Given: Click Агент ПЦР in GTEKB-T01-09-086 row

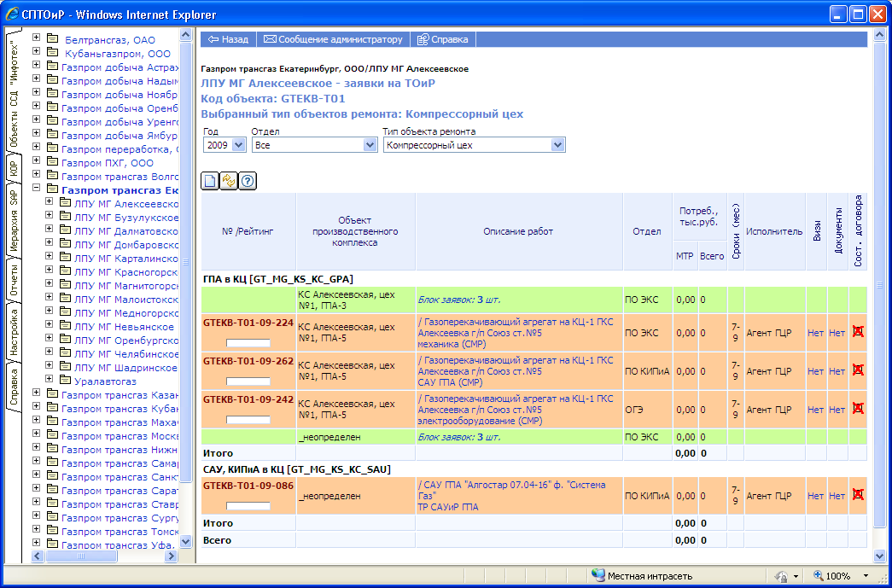Looking at the screenshot, I should point(768,495).
